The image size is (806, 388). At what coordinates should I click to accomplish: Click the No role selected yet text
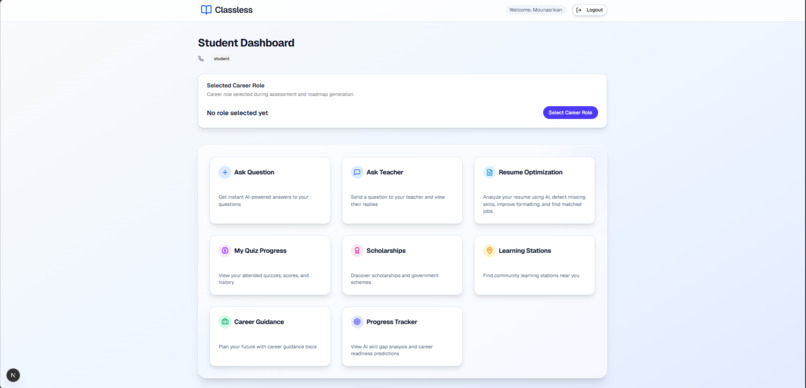237,113
